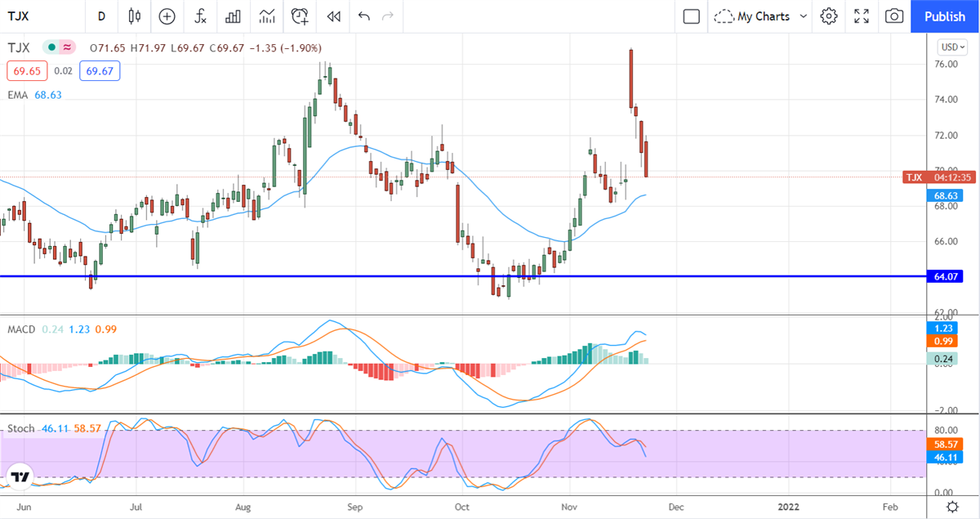Click the O71.65 open value in legend
Screen dimensions: 980x519
coord(107,47)
